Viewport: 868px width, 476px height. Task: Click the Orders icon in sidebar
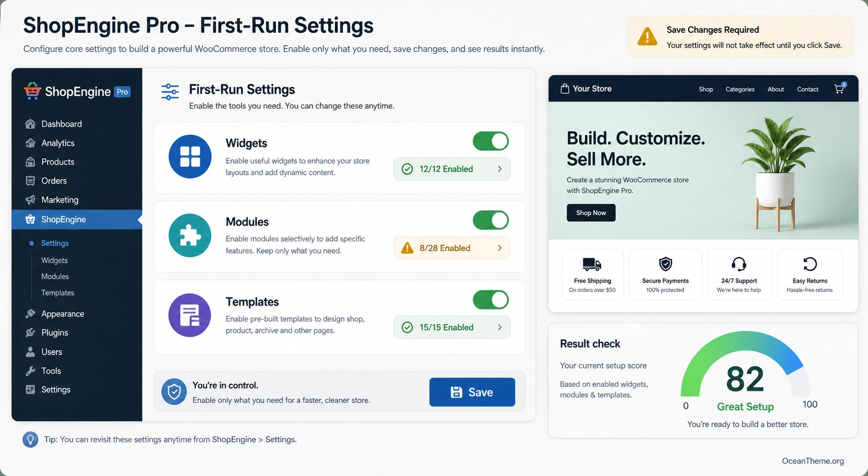(x=30, y=181)
